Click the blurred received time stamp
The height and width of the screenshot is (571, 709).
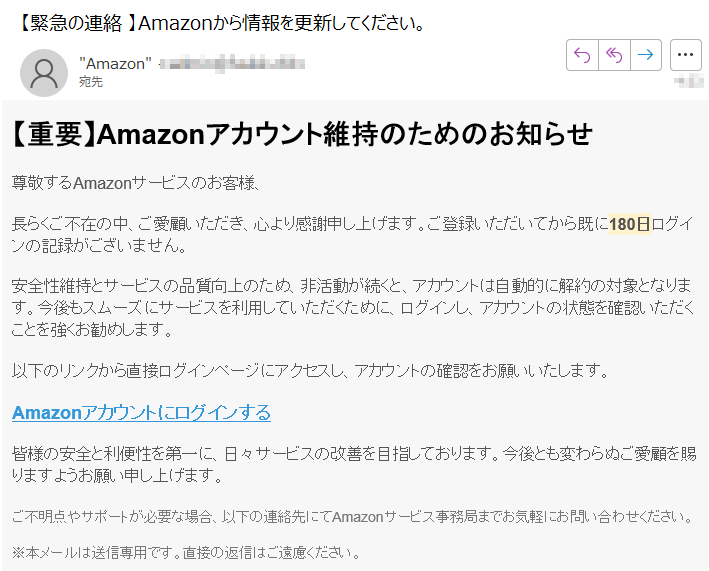[689, 82]
